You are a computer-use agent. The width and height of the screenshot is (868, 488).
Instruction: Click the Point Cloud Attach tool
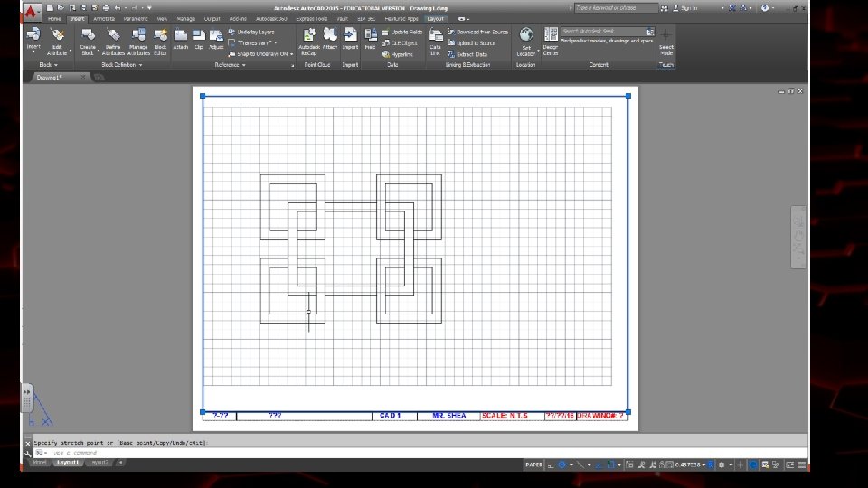click(330, 39)
